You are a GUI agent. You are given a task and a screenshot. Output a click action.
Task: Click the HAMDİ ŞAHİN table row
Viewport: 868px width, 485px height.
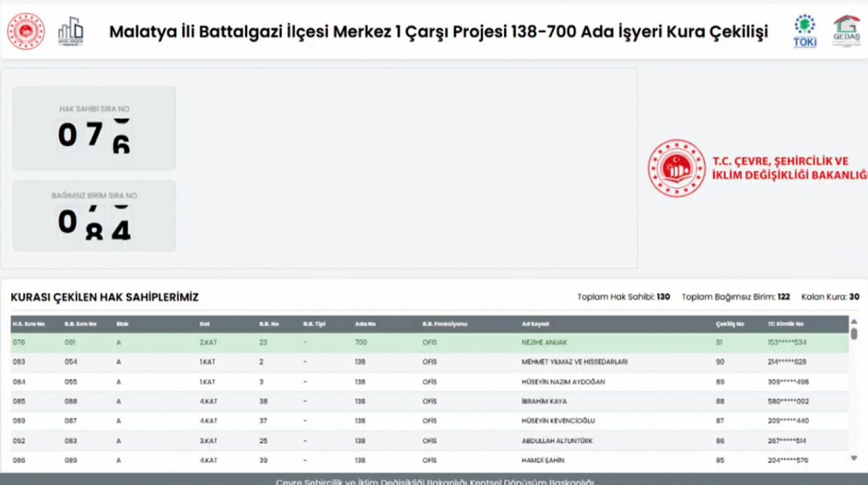[x=413, y=460]
